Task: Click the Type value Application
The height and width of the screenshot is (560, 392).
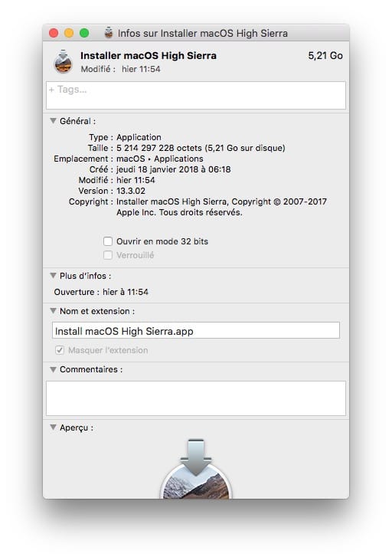Action: 139,137
